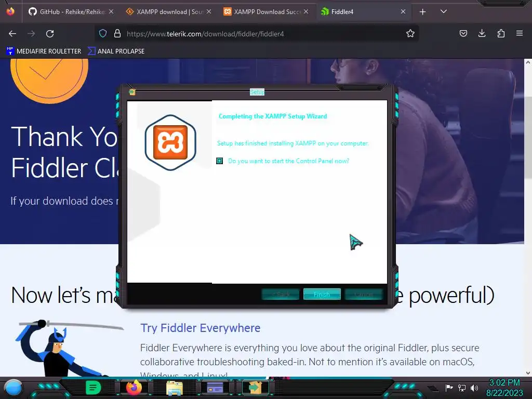This screenshot has height=399, width=532.
Task: View site security lock information
Action: tap(117, 33)
